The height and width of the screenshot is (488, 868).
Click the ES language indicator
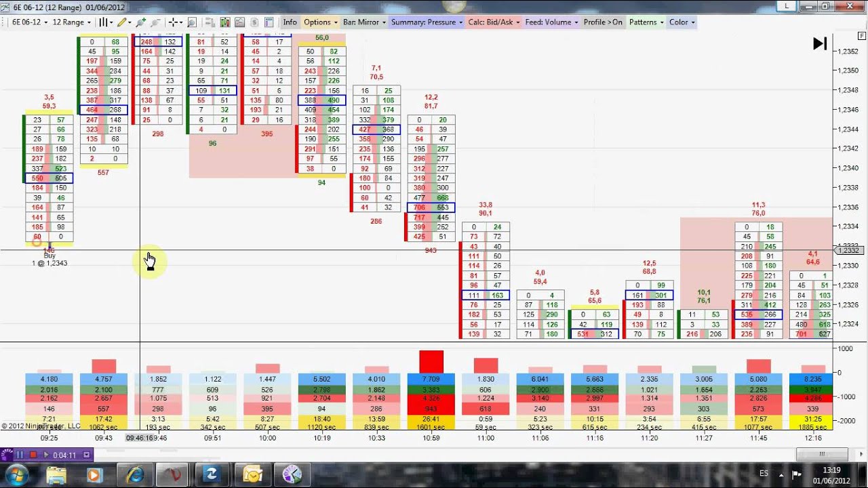click(x=764, y=474)
